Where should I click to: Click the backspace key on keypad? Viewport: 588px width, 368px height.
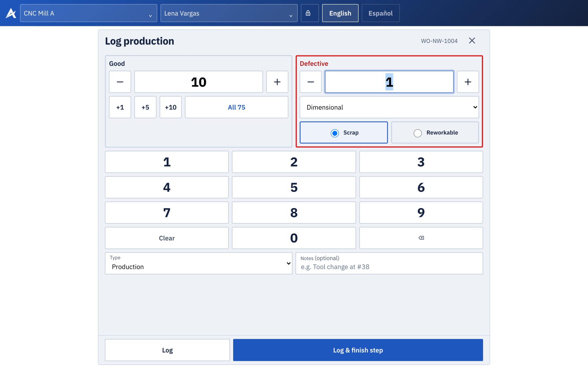click(421, 238)
